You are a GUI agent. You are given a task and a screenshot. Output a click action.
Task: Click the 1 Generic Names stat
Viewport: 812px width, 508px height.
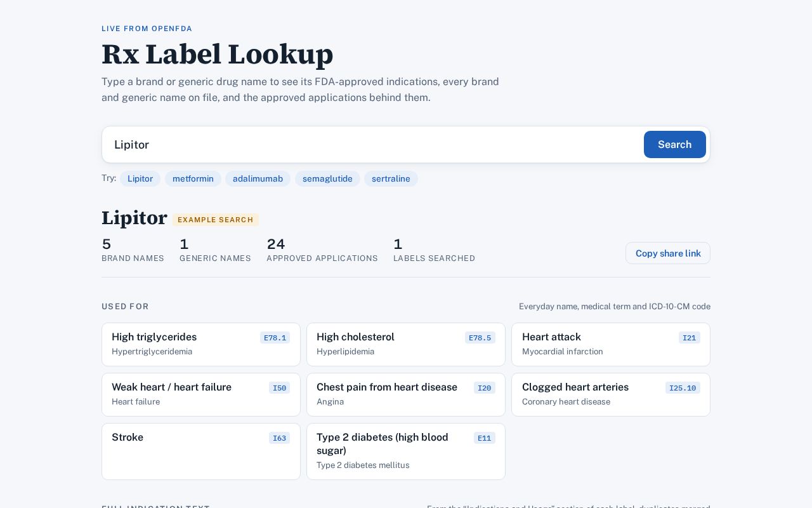(x=215, y=250)
